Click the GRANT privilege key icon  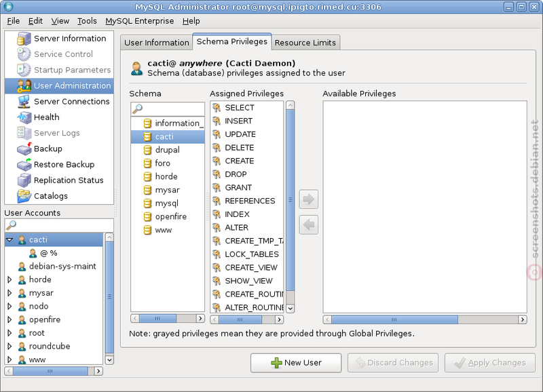click(x=217, y=188)
